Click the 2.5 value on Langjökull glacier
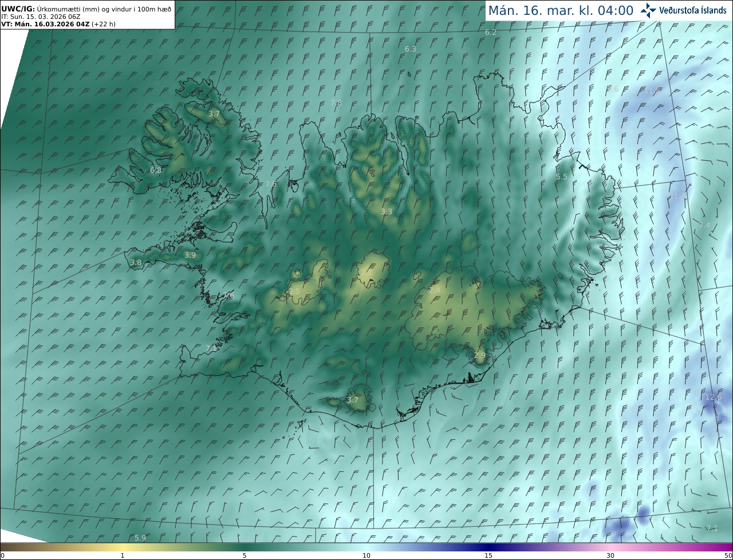This screenshot has height=560, width=733. point(294,291)
